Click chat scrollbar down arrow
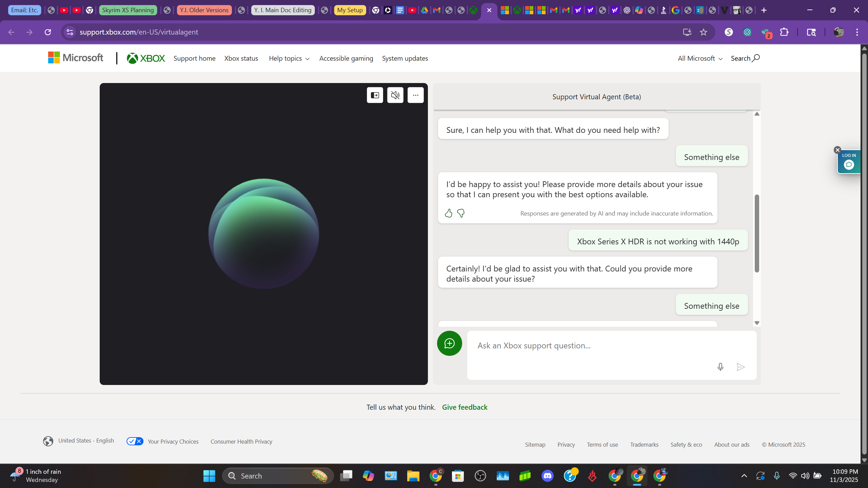The image size is (868, 488). click(x=757, y=323)
